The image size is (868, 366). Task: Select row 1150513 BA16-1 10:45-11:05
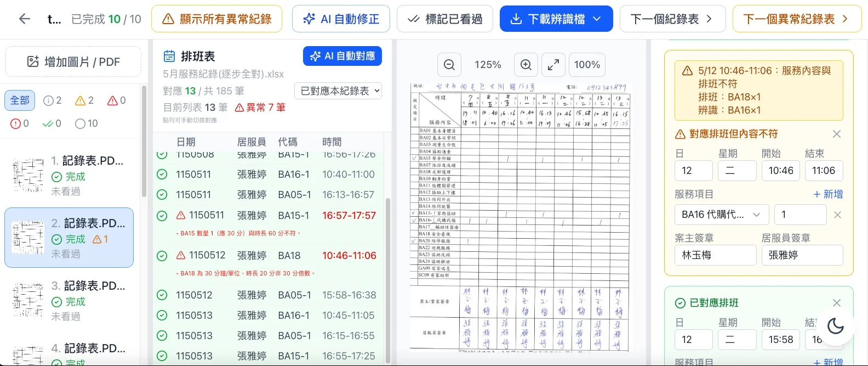269,316
